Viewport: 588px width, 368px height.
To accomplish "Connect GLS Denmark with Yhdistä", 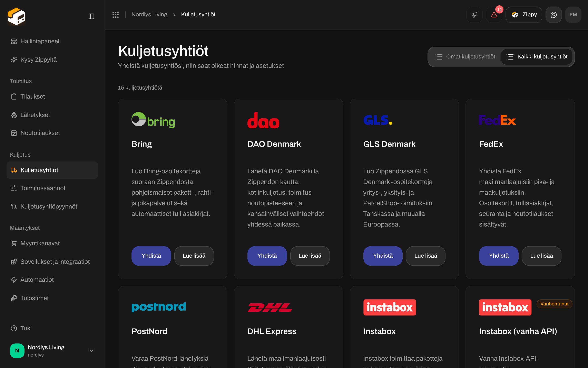I will [383, 256].
